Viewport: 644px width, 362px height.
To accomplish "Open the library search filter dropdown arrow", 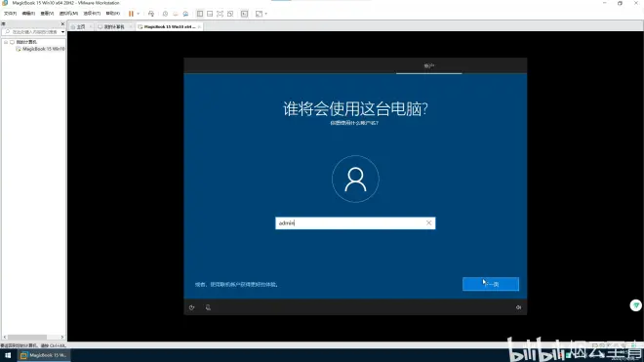I will pyautogui.click(x=62, y=32).
